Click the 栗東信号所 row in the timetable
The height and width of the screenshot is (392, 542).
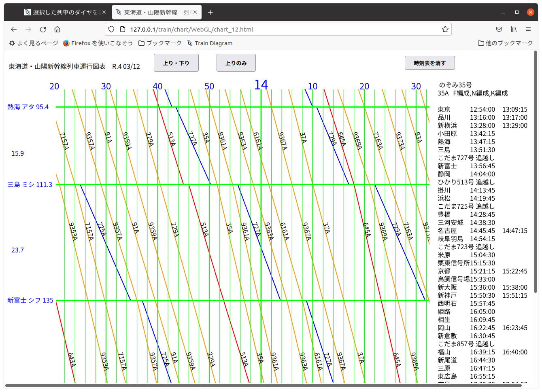[x=466, y=263]
